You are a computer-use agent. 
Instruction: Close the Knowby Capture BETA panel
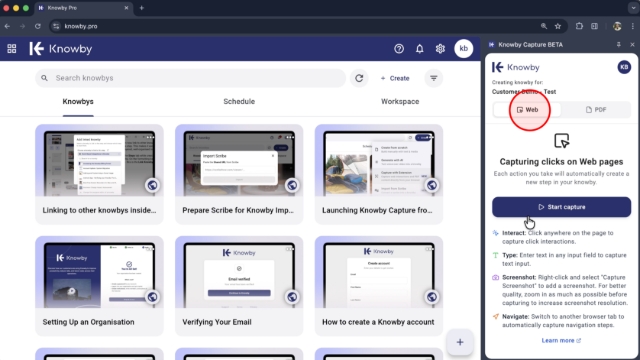click(x=632, y=44)
